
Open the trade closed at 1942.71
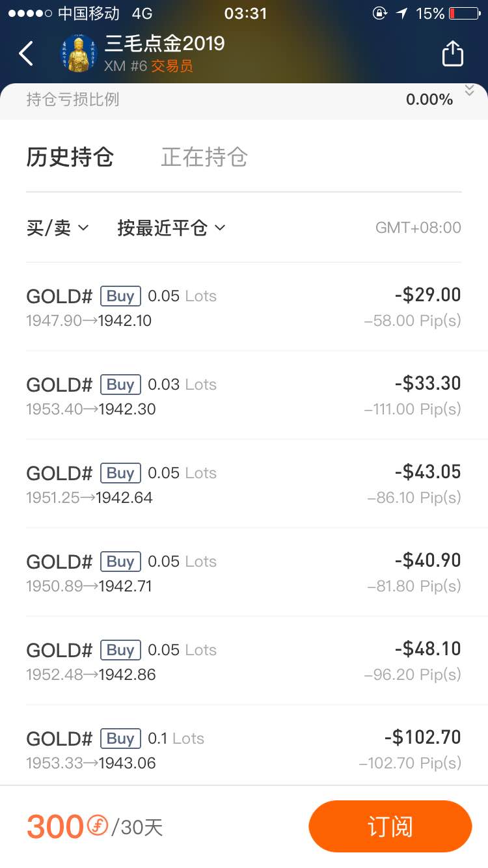(x=244, y=572)
